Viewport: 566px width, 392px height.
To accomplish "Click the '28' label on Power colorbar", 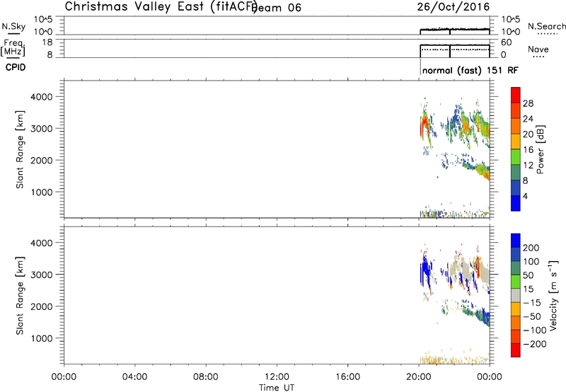I will click(528, 103).
